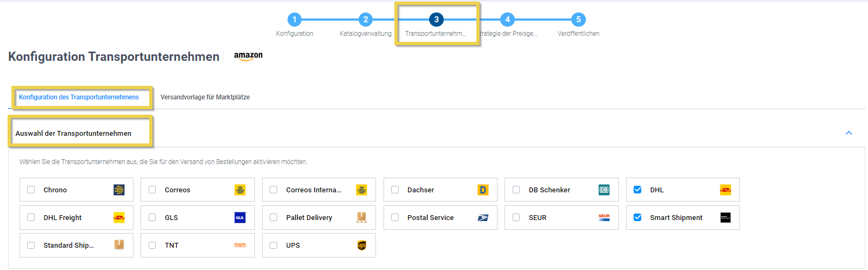Click the UPS shield logo icon
868x270 pixels.
(362, 245)
